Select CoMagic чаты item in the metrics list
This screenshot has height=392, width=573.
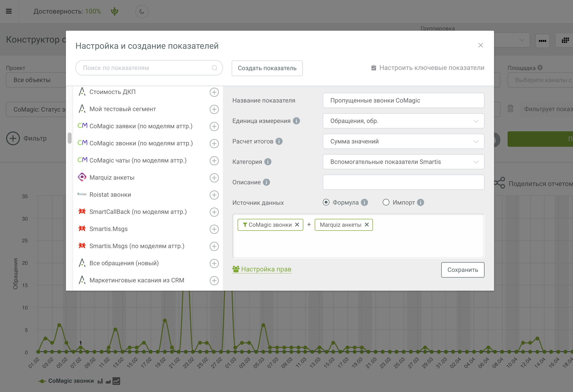pyautogui.click(x=137, y=161)
